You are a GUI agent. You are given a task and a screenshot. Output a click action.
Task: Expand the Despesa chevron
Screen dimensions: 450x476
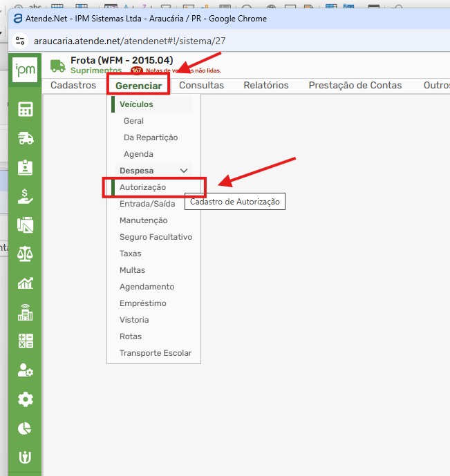pos(184,171)
